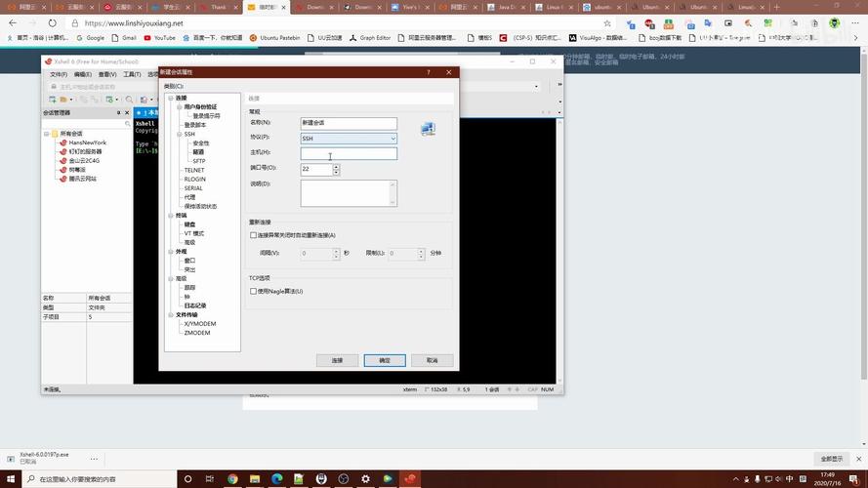Collapse the 连接 tree node

coord(171,98)
